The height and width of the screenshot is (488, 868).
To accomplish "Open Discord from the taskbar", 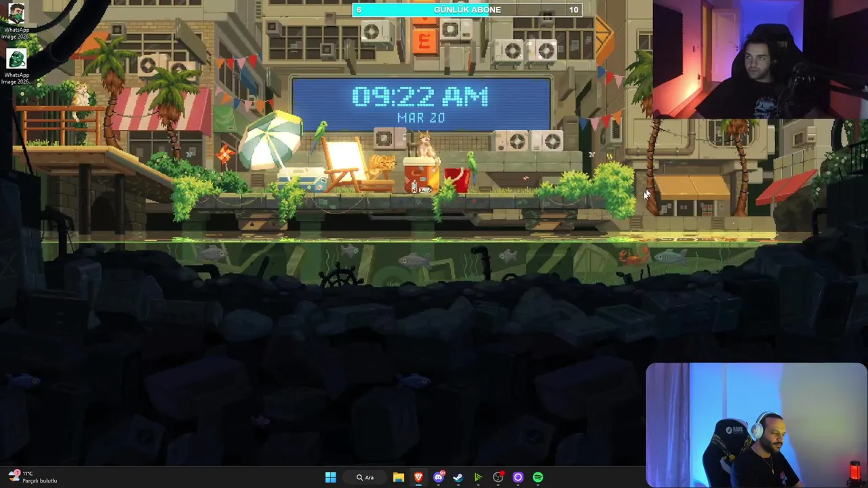I will point(438,477).
